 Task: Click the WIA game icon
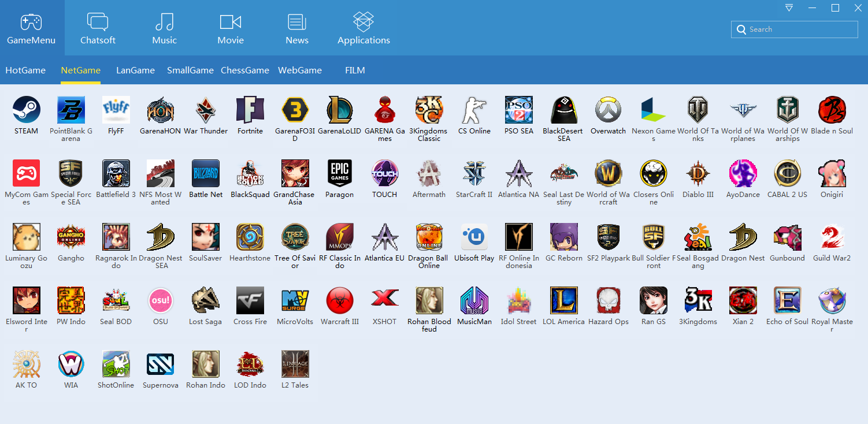point(71,364)
